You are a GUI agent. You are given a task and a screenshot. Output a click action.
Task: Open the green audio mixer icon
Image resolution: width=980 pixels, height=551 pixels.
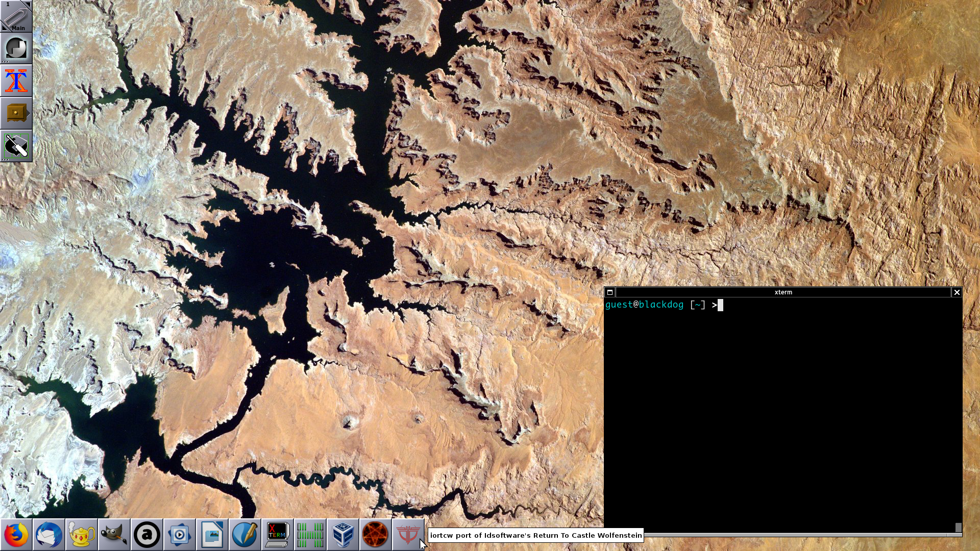tap(310, 535)
